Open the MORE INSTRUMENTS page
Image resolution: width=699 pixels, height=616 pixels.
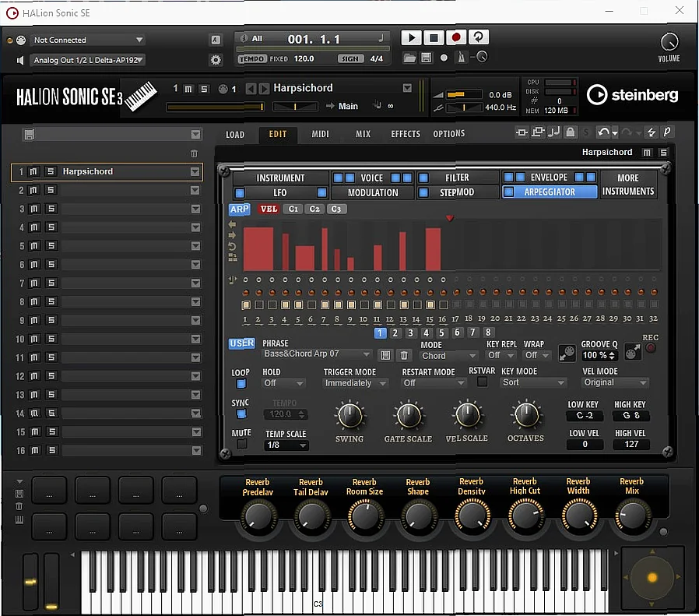coord(628,184)
